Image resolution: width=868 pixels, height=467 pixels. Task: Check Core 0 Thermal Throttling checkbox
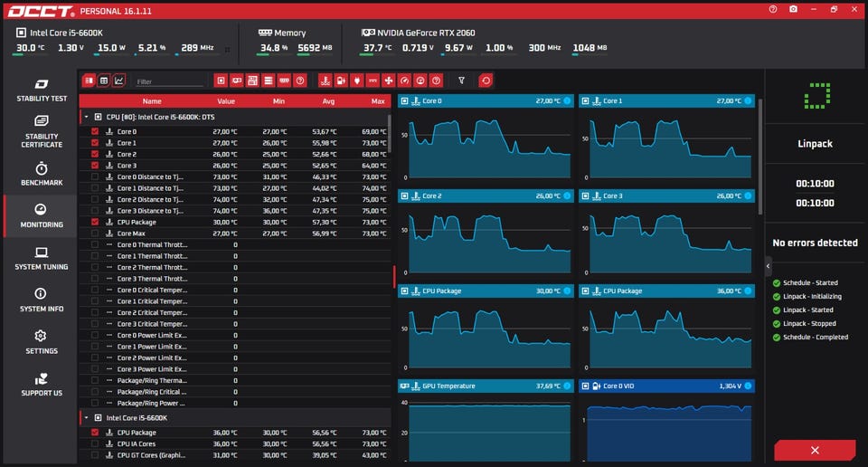click(x=95, y=244)
